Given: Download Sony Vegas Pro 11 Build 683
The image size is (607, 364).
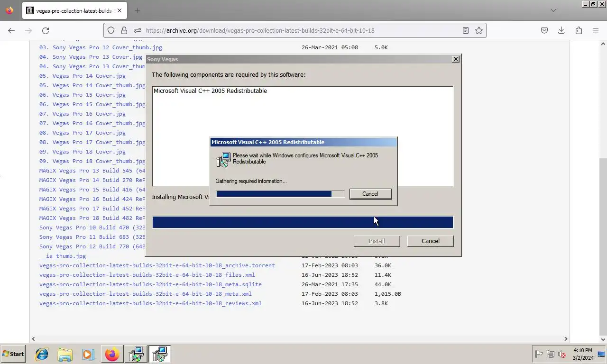Looking at the screenshot, I should point(92,237).
